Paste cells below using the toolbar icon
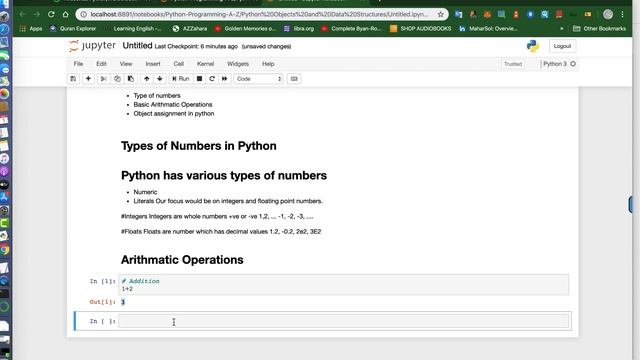Screen dimensions: 640x360 tap(131, 79)
